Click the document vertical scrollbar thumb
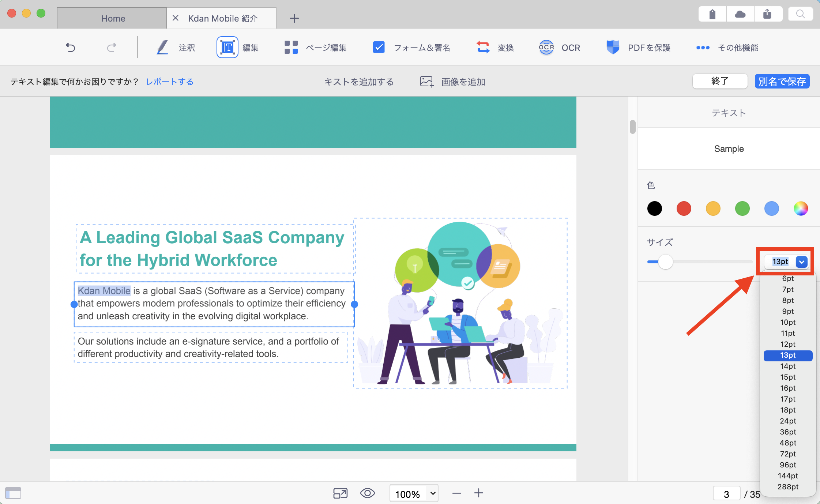This screenshot has height=504, width=820. (x=633, y=127)
